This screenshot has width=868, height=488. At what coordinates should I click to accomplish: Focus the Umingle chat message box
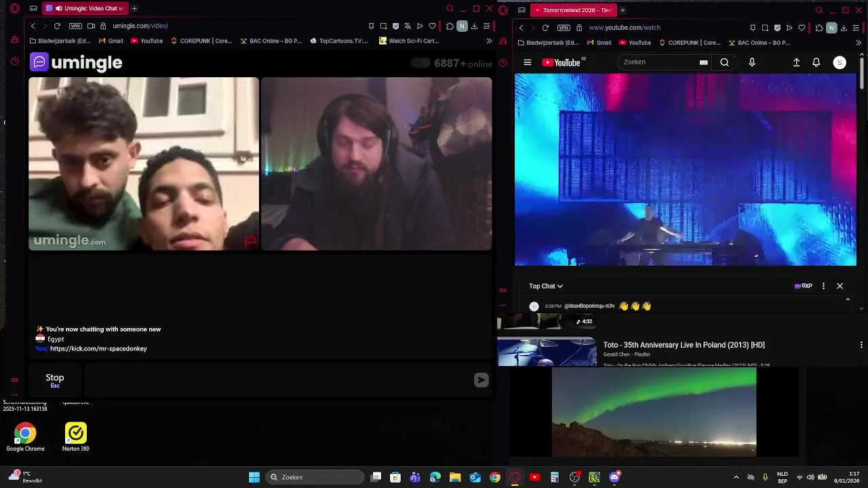[278, 380]
